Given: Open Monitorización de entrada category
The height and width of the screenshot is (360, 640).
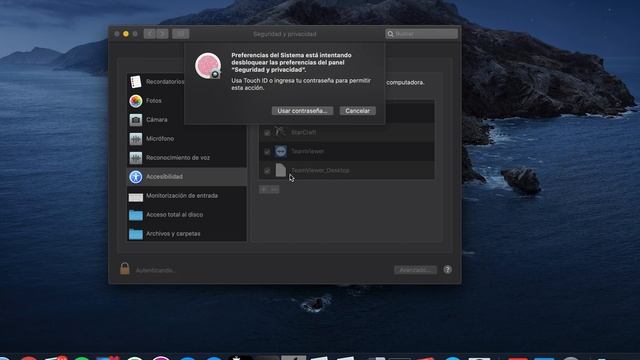Looking at the screenshot, I should click(187, 196).
